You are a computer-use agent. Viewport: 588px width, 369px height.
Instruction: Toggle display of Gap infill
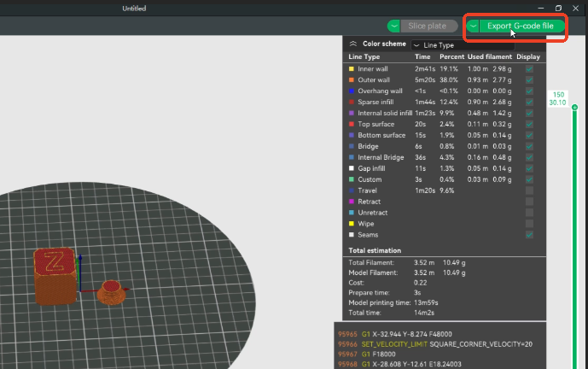(x=529, y=168)
